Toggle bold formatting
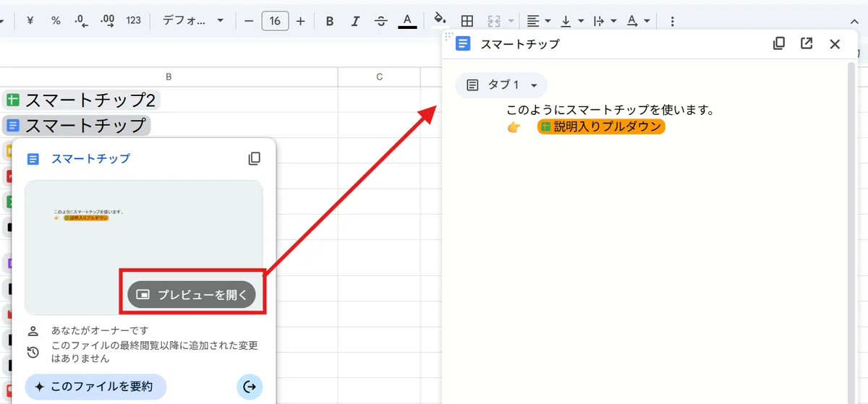Viewport: 868px width, 404px height. [330, 21]
